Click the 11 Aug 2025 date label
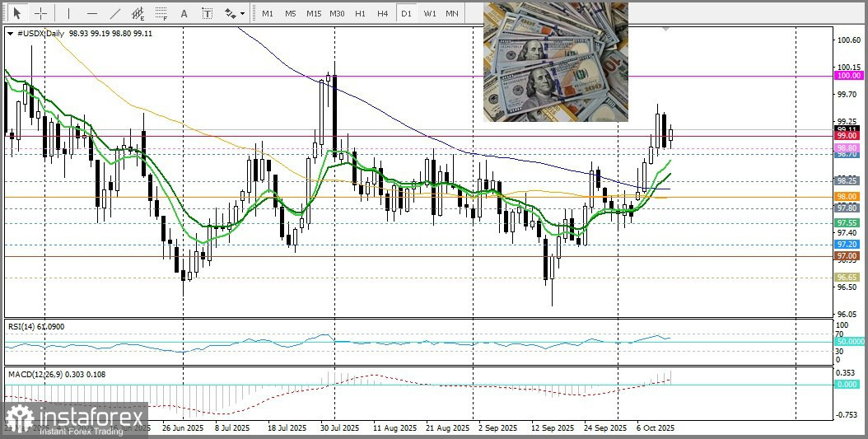The width and height of the screenshot is (868, 439). pos(396,428)
